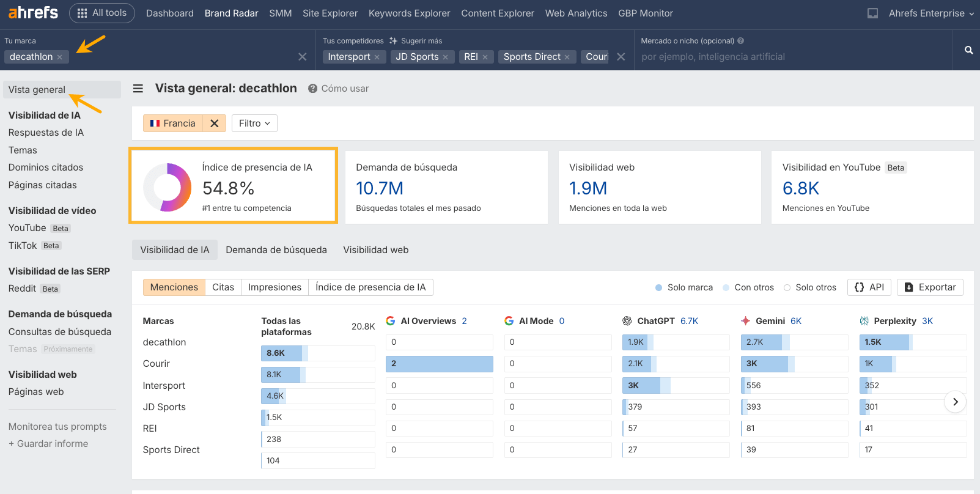Click the API button
980x494 pixels.
pos(869,287)
